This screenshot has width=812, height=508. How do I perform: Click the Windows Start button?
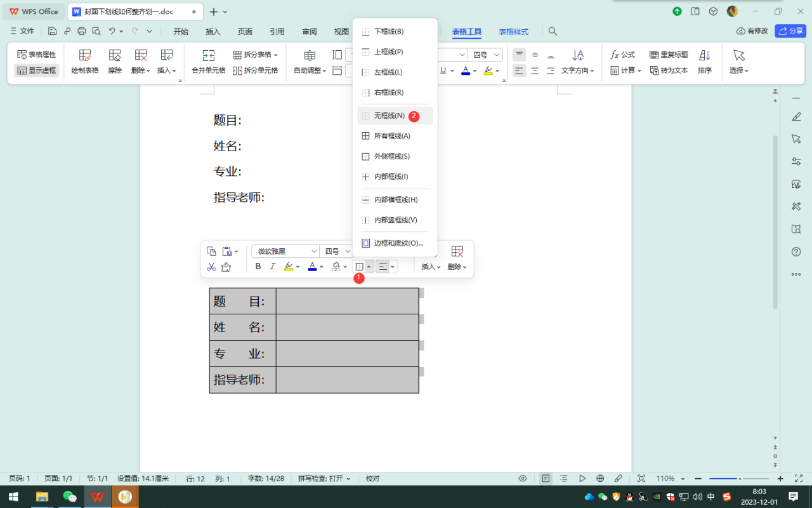point(13,497)
